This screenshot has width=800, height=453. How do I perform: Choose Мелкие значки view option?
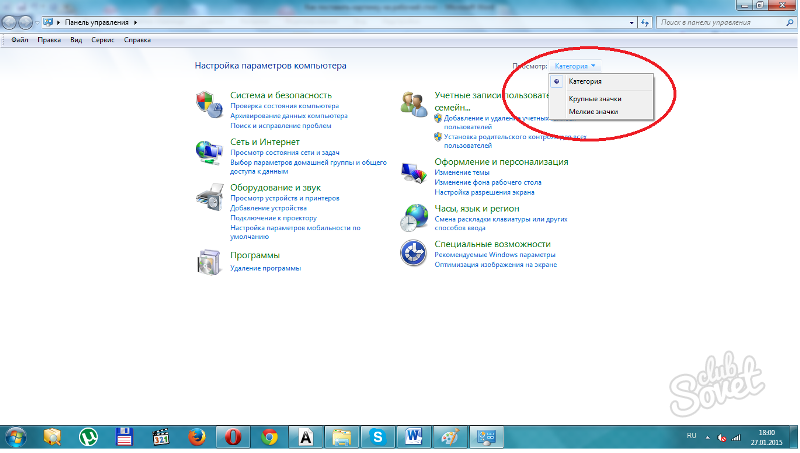593,112
